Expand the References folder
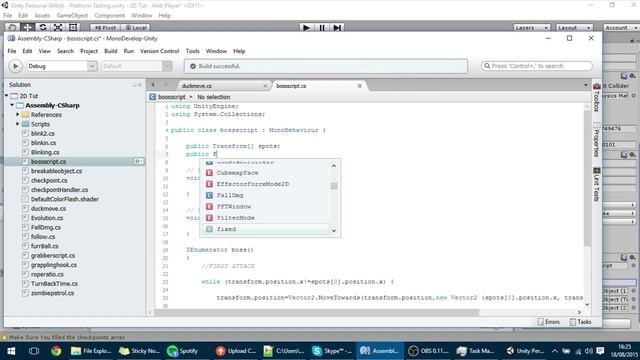 coord(18,115)
